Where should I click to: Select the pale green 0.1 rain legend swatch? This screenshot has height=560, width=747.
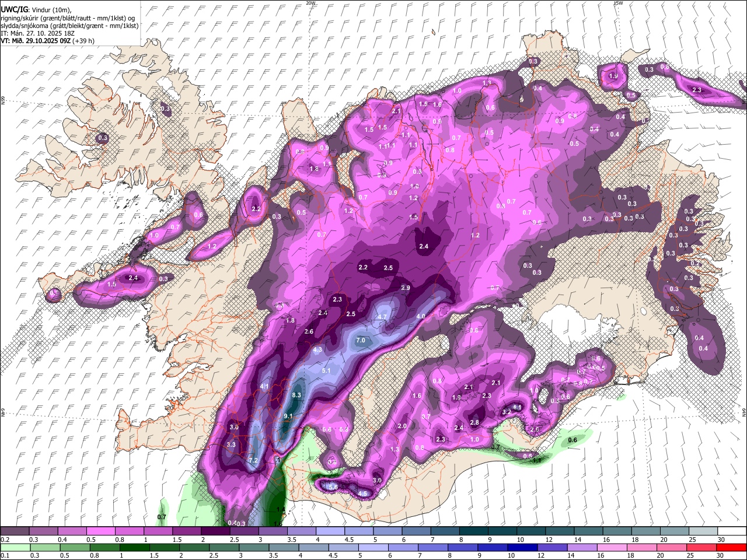pos(15,547)
